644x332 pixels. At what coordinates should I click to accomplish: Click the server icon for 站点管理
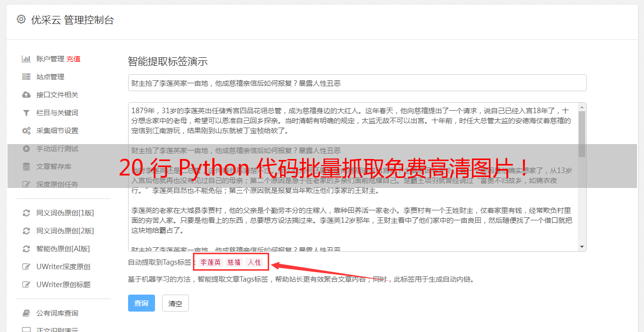(x=26, y=77)
